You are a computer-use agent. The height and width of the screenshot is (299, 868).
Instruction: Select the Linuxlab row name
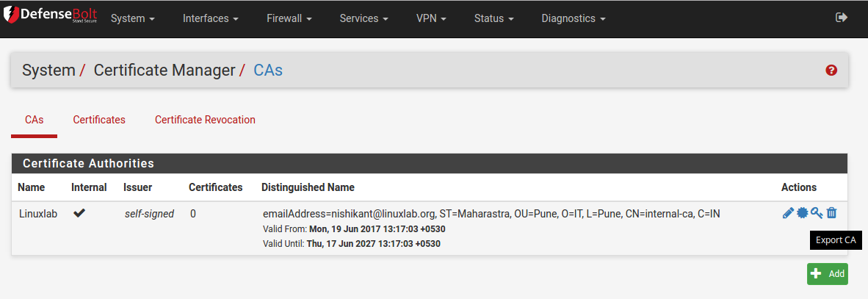[38, 213]
